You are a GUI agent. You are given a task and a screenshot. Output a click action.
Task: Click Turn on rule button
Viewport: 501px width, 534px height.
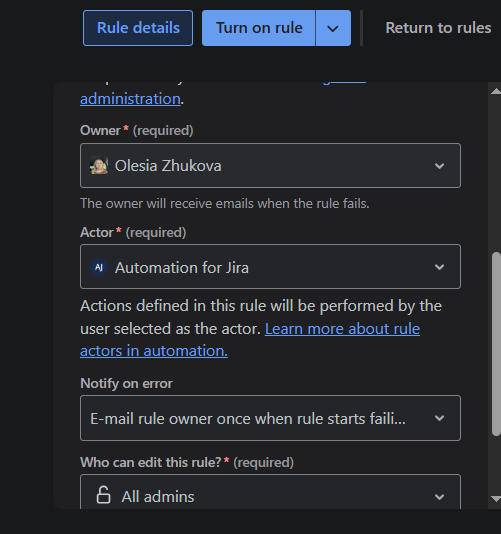[x=259, y=28]
